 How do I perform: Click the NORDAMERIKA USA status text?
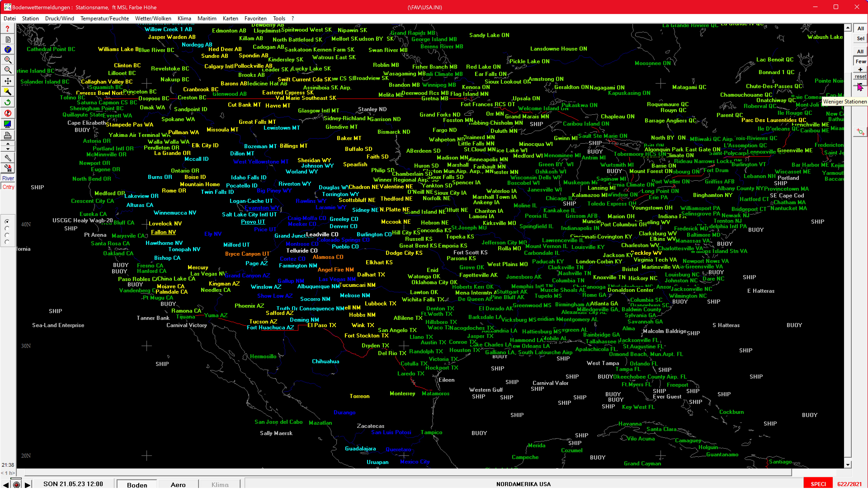[x=524, y=484]
